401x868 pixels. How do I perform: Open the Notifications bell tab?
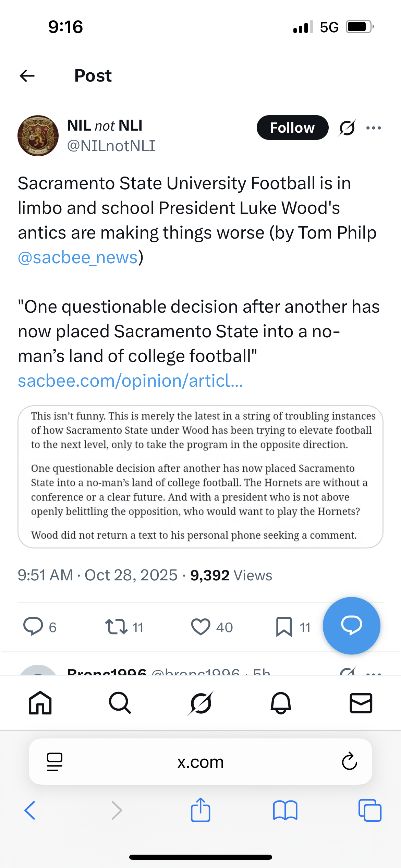click(281, 703)
